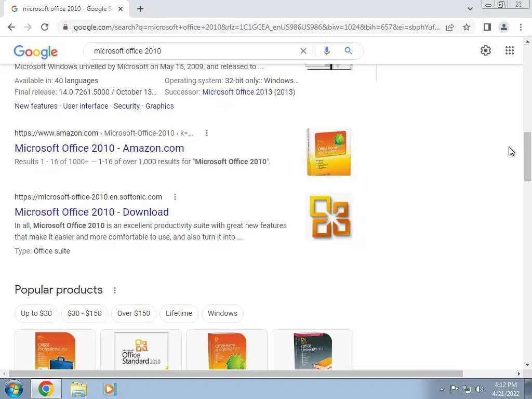Viewport: 532px width, 399px height.
Task: Go back using browser back arrow
Action: (11, 27)
